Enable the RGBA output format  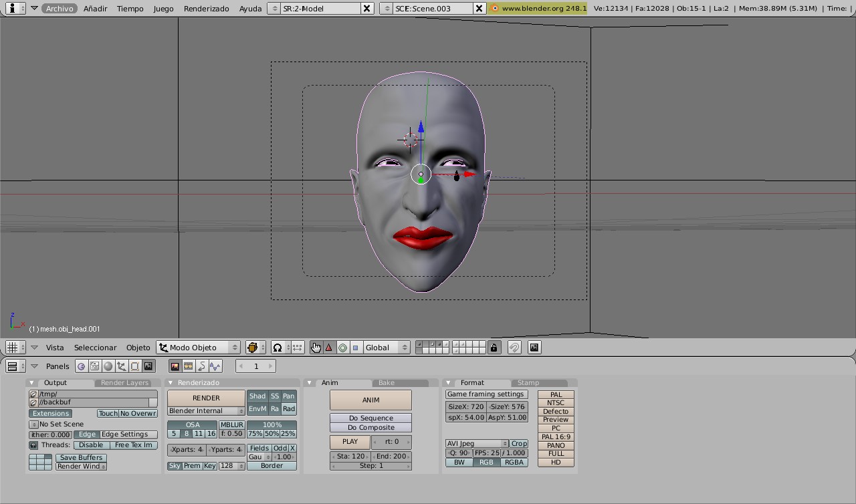click(514, 462)
